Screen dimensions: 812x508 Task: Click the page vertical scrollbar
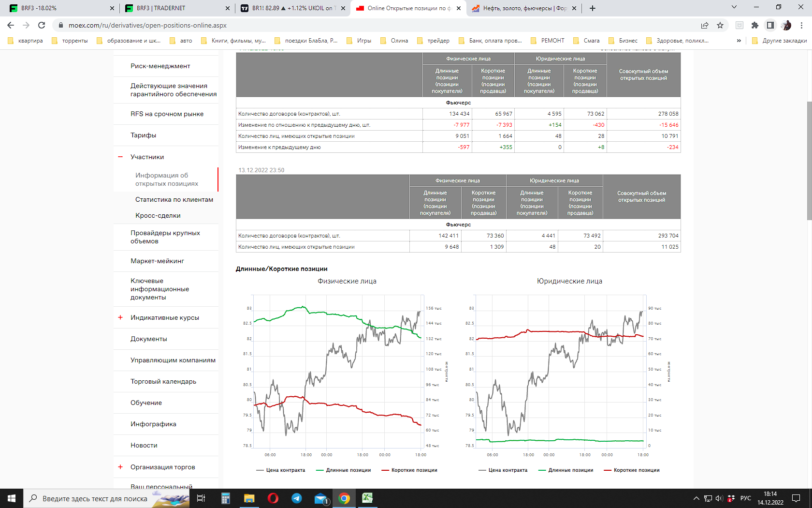click(809, 160)
